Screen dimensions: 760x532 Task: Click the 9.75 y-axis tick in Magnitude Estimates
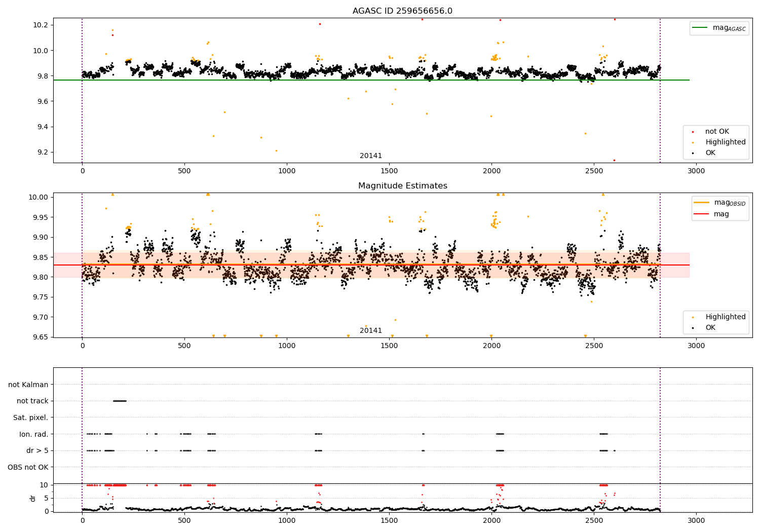tap(41, 297)
